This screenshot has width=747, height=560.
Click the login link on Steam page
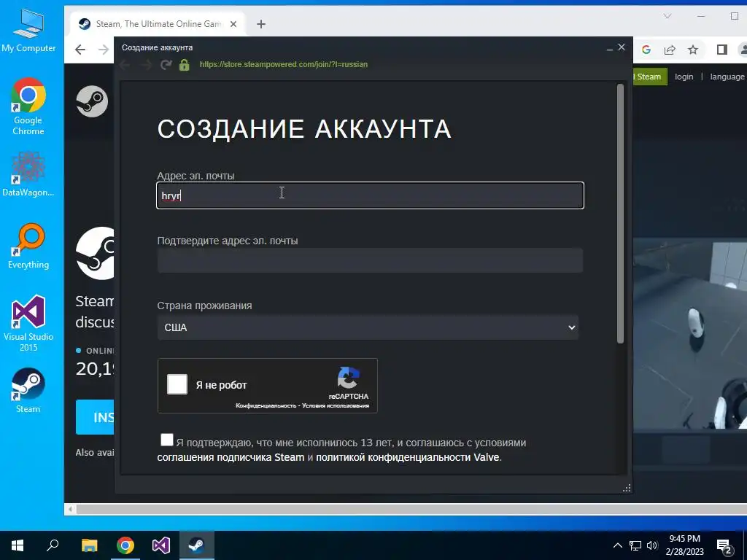(x=684, y=77)
